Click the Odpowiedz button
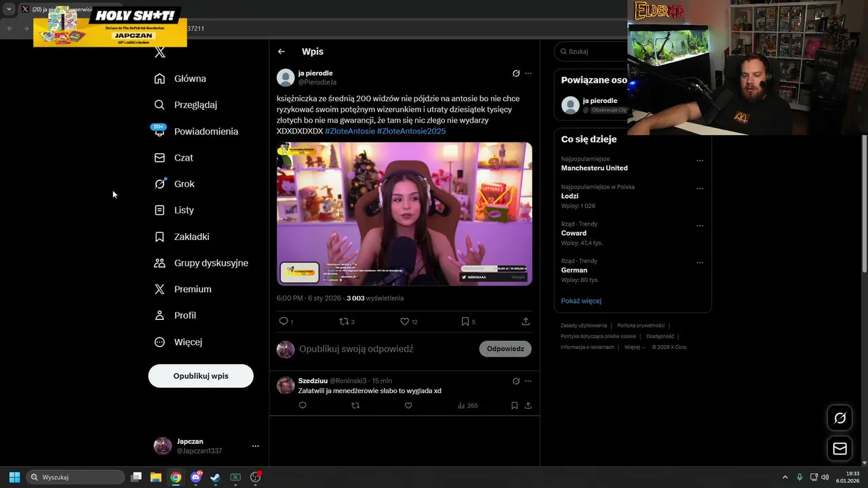This screenshot has width=868, height=488. click(x=505, y=349)
